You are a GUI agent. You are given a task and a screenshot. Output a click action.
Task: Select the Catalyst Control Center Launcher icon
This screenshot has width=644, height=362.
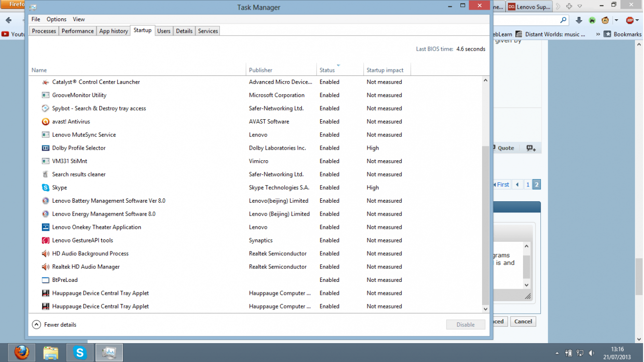tap(45, 82)
